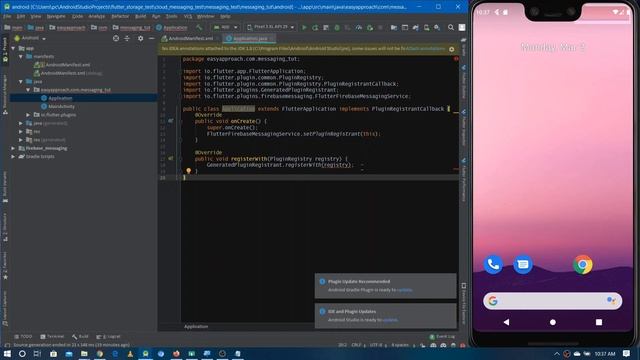Click the CRLF line separator status entry
This screenshot has height=360, width=640.
coord(358,345)
